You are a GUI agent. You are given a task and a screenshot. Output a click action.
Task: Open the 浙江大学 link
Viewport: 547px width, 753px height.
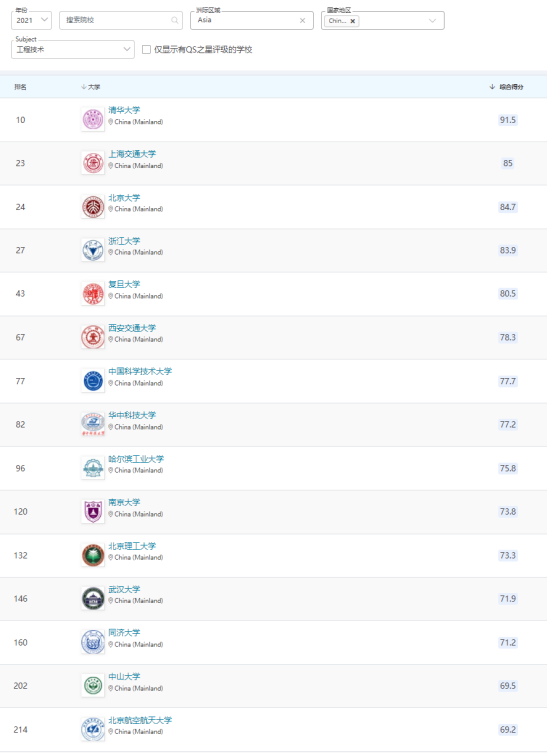[x=124, y=241]
